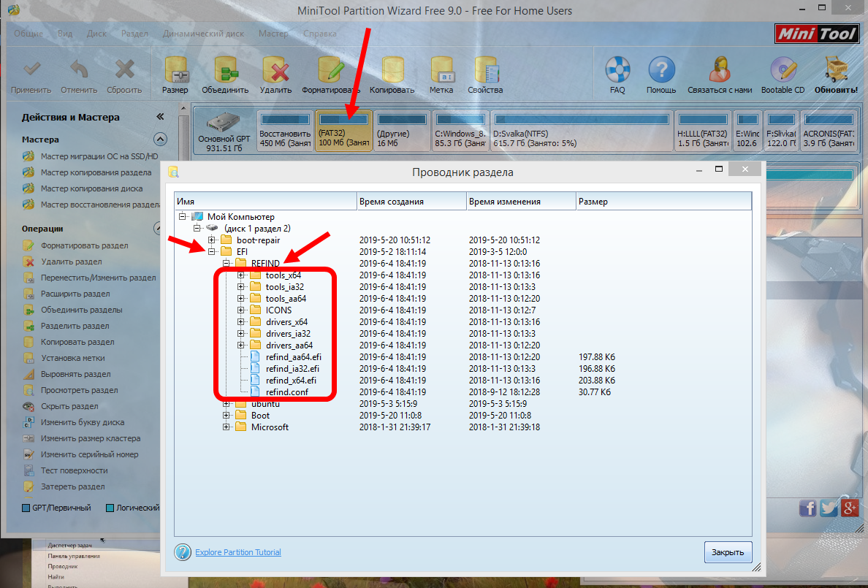
Task: Sort by the Время создания column header
Action: click(411, 202)
